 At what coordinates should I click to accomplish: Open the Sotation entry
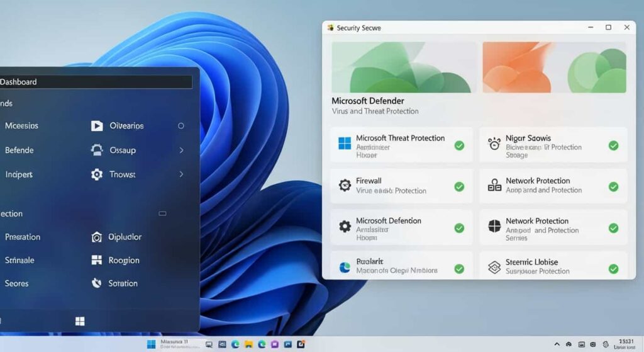pyautogui.click(x=123, y=283)
